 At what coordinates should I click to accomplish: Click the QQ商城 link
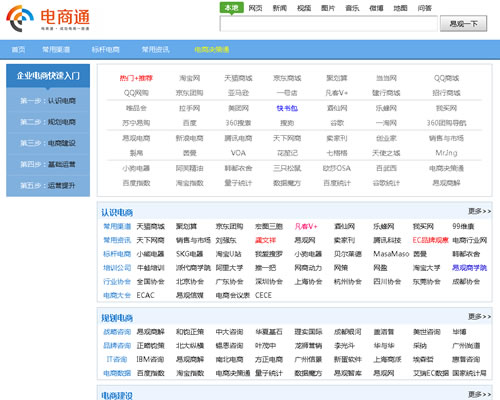tap(446, 78)
